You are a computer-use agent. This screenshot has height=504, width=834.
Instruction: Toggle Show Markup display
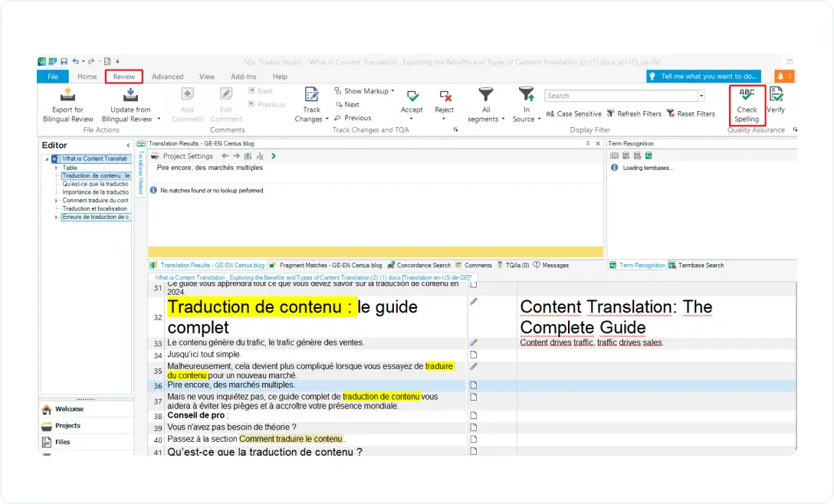(361, 90)
